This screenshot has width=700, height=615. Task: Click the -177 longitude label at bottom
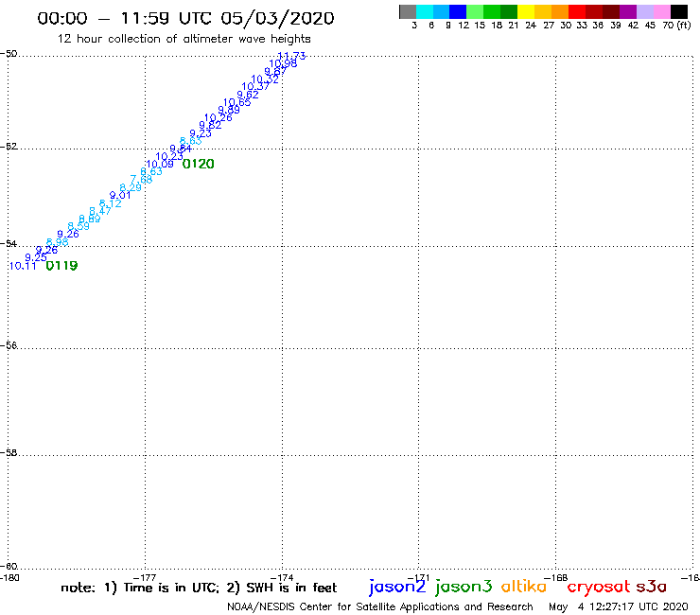[x=145, y=577]
